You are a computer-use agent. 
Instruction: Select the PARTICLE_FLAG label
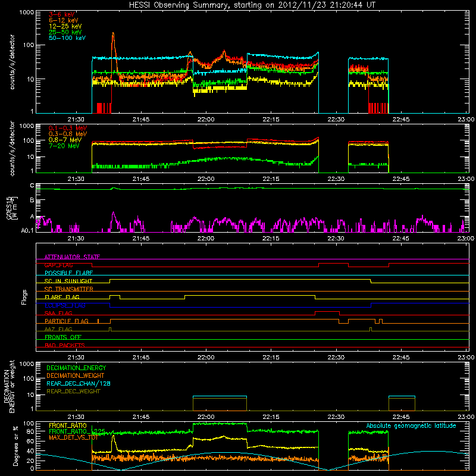pos(67,321)
